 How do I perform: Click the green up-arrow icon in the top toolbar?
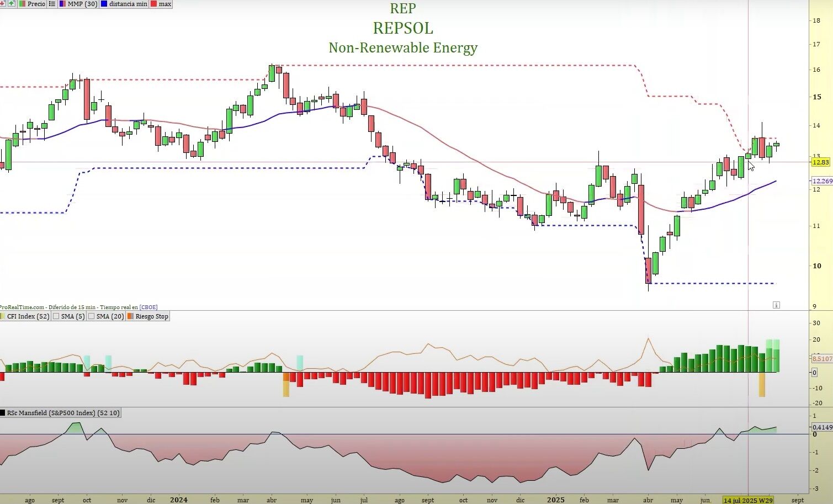coord(11,3)
